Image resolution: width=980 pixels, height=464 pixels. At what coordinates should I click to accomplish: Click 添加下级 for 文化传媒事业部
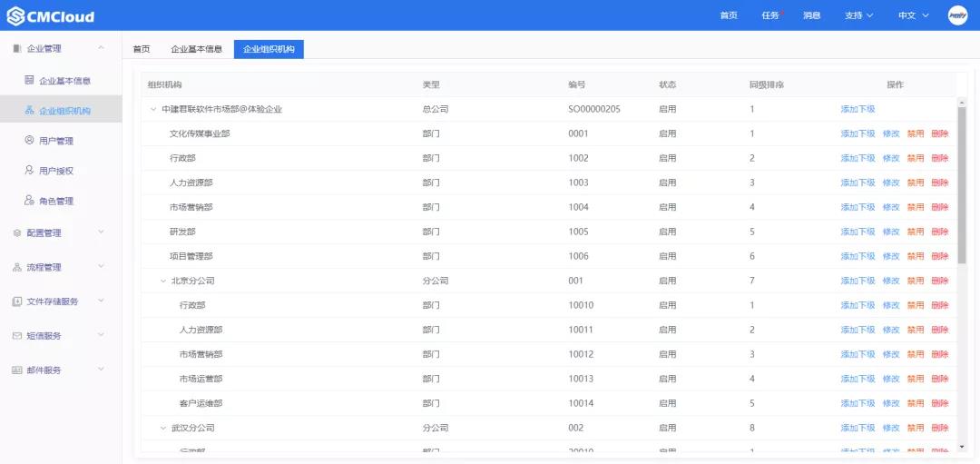(x=857, y=134)
